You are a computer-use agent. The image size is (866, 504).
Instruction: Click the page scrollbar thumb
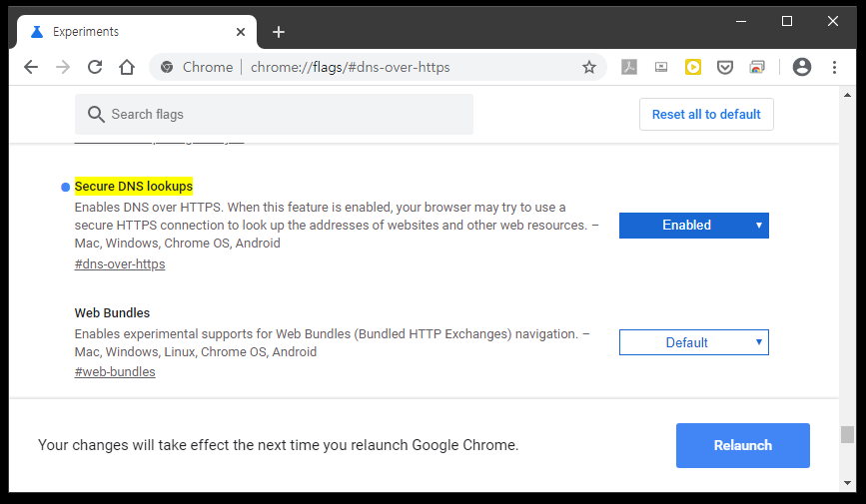pos(847,434)
